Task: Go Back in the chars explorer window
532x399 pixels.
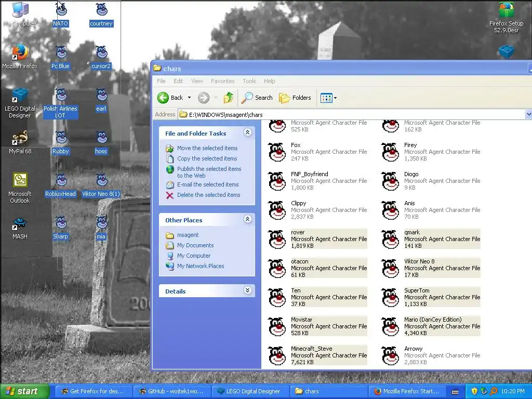Action: [170, 98]
